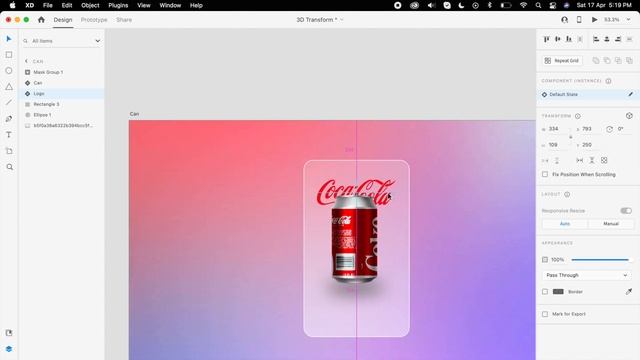The width and height of the screenshot is (640, 360).
Task: Click the X position field 793
Action: tap(590, 129)
